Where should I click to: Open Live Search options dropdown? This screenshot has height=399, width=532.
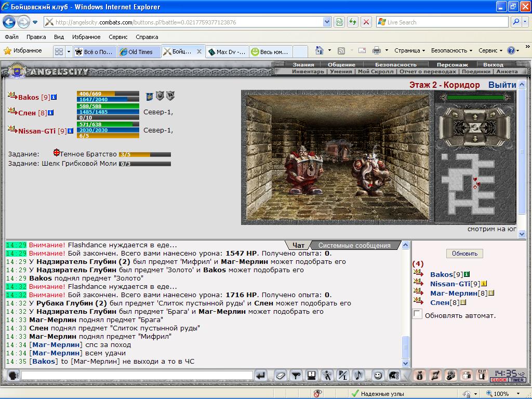pyautogui.click(x=525, y=22)
